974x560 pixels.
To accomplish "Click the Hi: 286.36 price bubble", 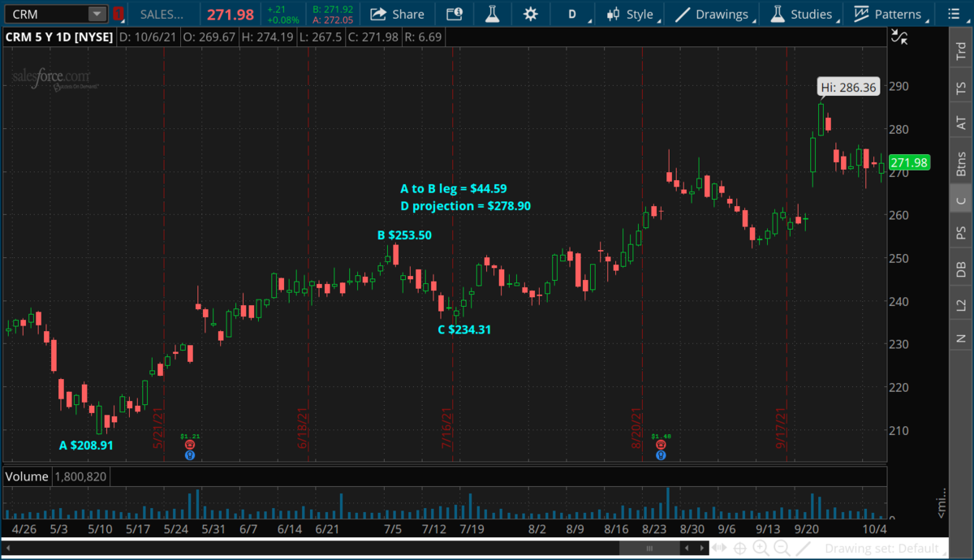I will (x=848, y=87).
